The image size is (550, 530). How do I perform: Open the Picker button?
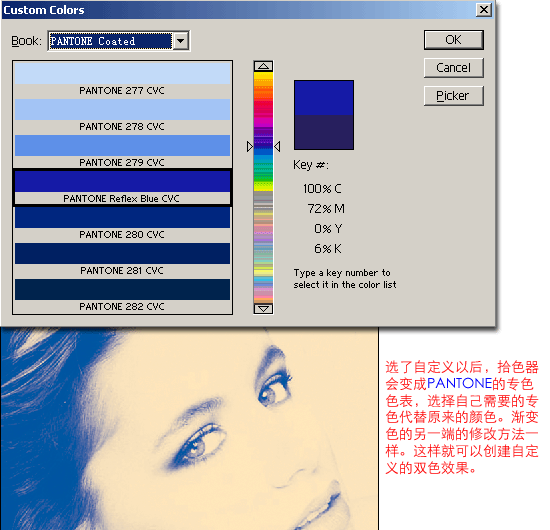point(453,95)
